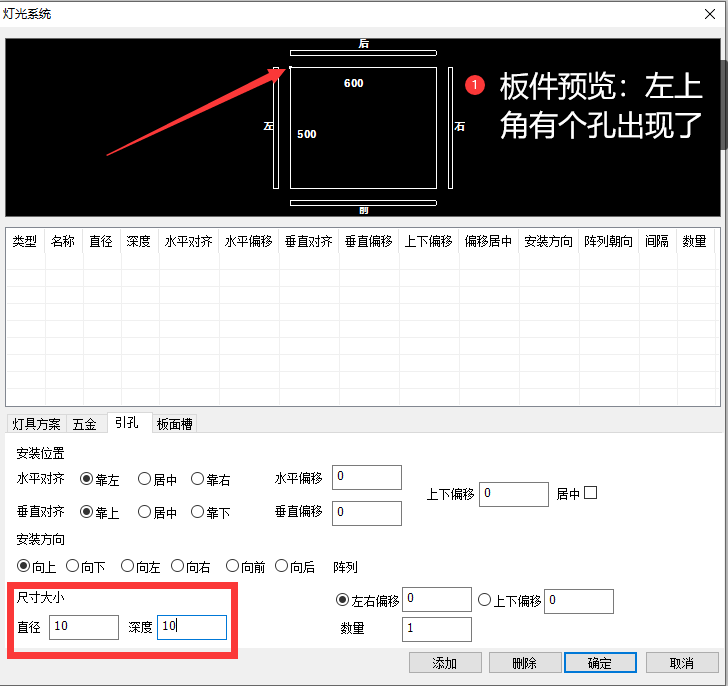This screenshot has height=686, width=728.
Task: Click the 后 edge strip in preview
Action: (363, 53)
